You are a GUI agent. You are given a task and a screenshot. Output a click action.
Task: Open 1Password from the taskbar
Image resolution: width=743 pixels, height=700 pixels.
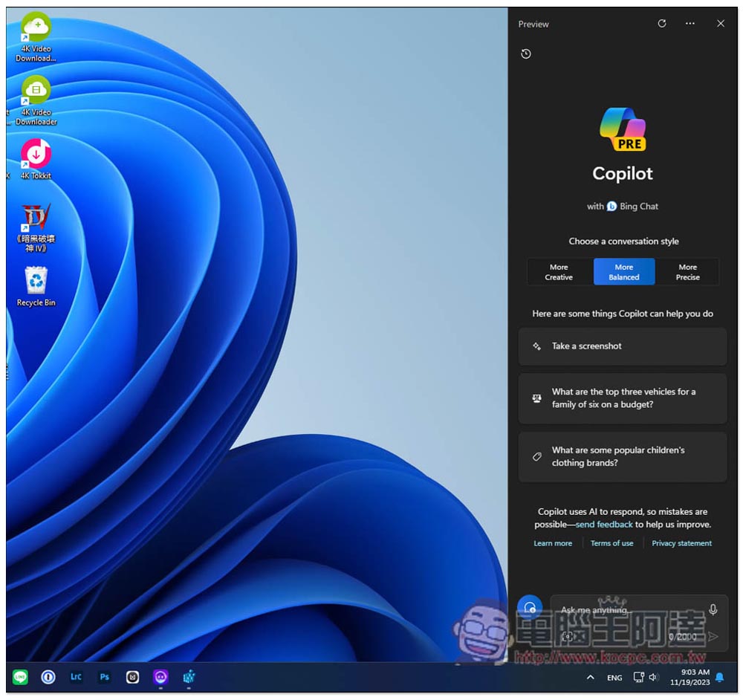click(x=48, y=677)
